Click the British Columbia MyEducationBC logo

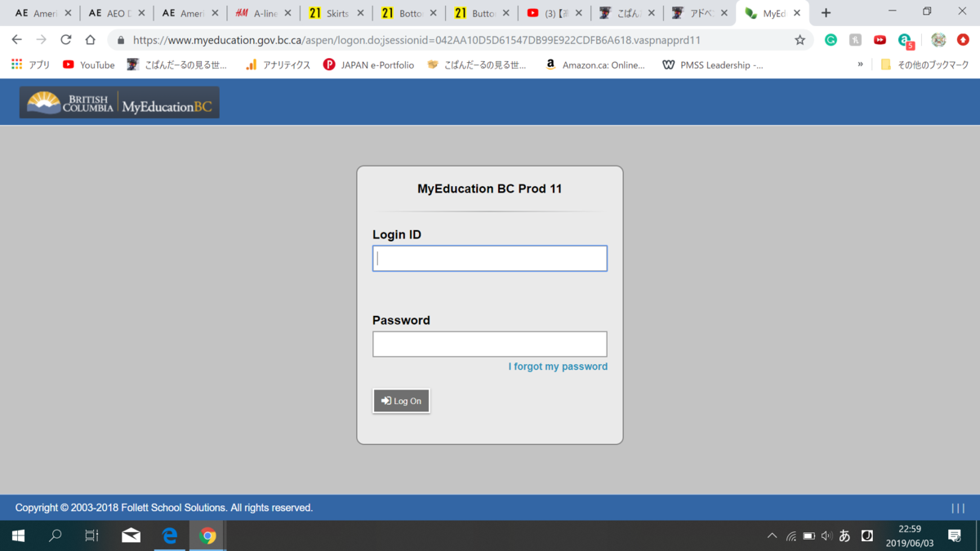pos(119,103)
